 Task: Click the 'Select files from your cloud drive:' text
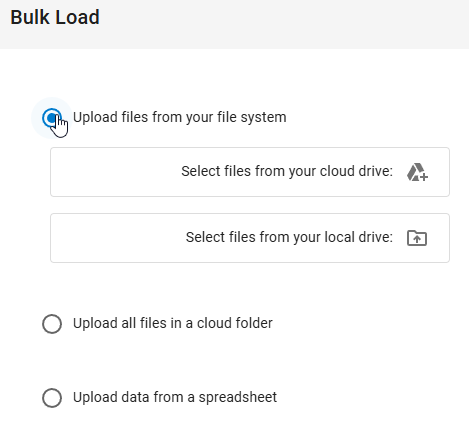point(287,171)
